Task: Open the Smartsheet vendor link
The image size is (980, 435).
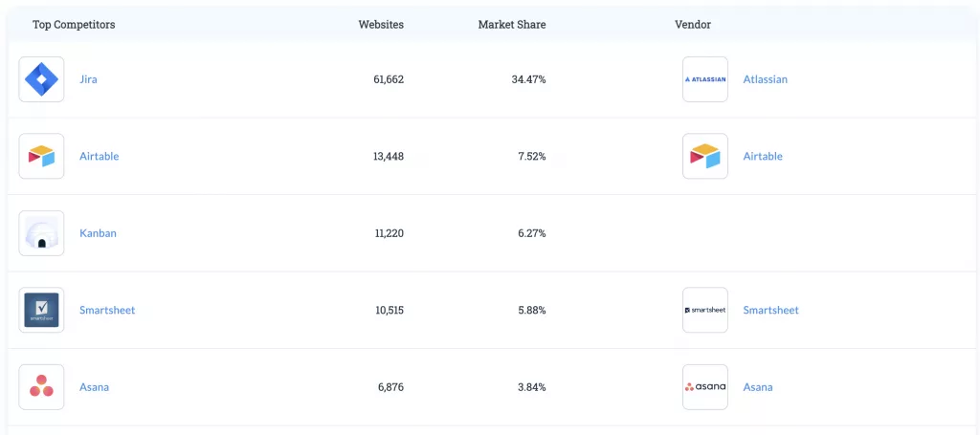Action: [770, 310]
